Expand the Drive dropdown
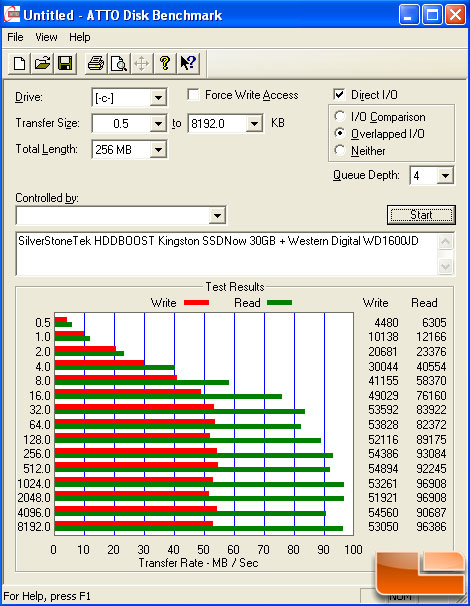470x606 pixels. 158,98
